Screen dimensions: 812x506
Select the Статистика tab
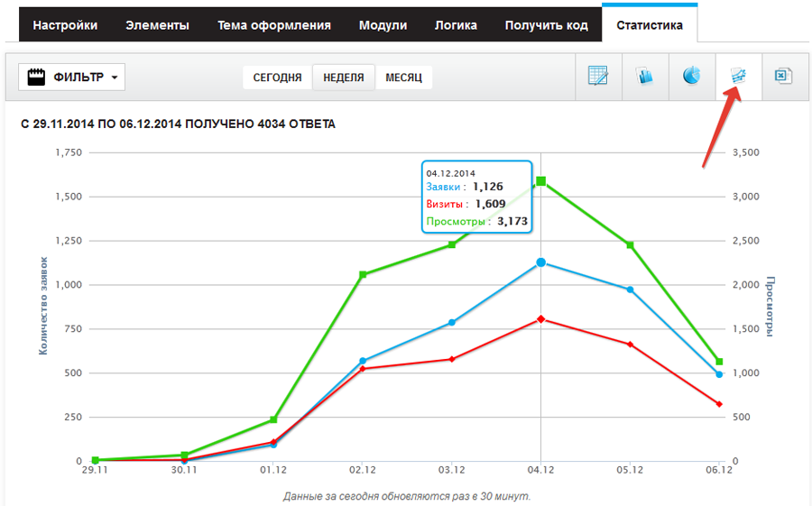(x=650, y=25)
